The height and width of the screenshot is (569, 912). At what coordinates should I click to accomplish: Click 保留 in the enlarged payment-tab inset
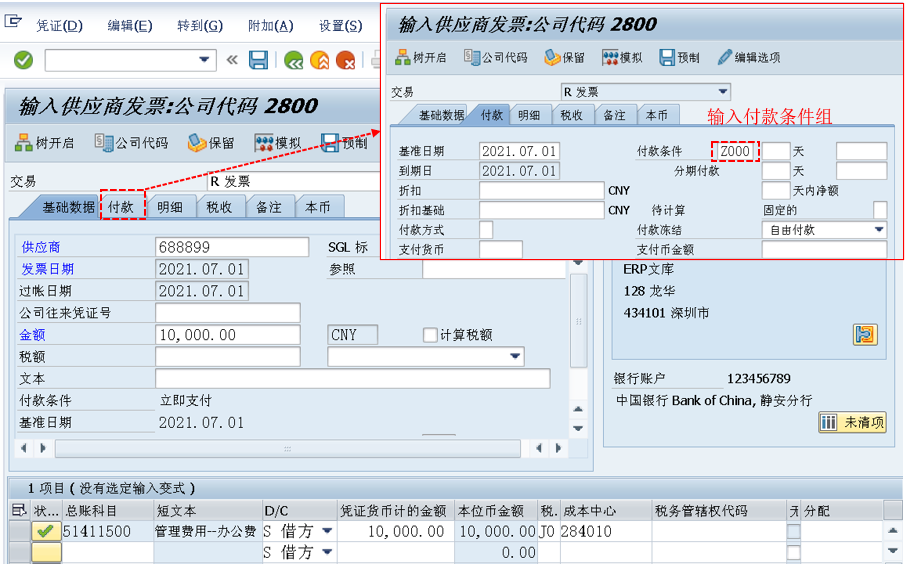point(564,57)
